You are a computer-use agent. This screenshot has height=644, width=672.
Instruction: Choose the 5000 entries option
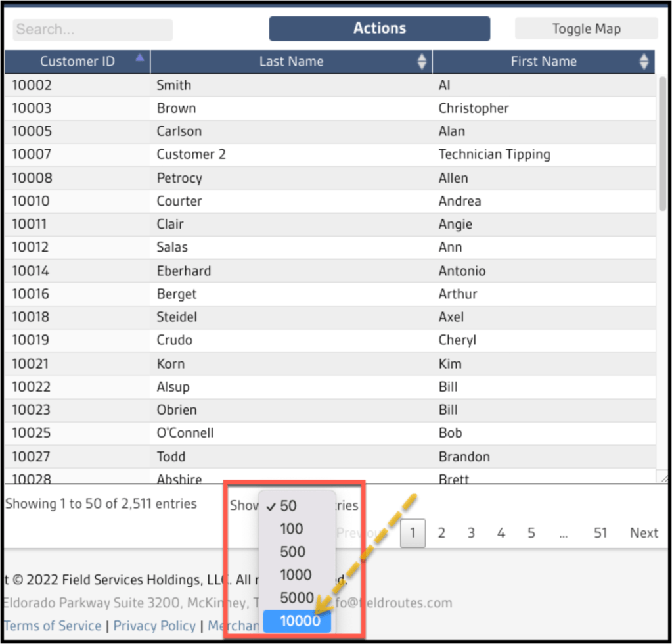pos(296,598)
